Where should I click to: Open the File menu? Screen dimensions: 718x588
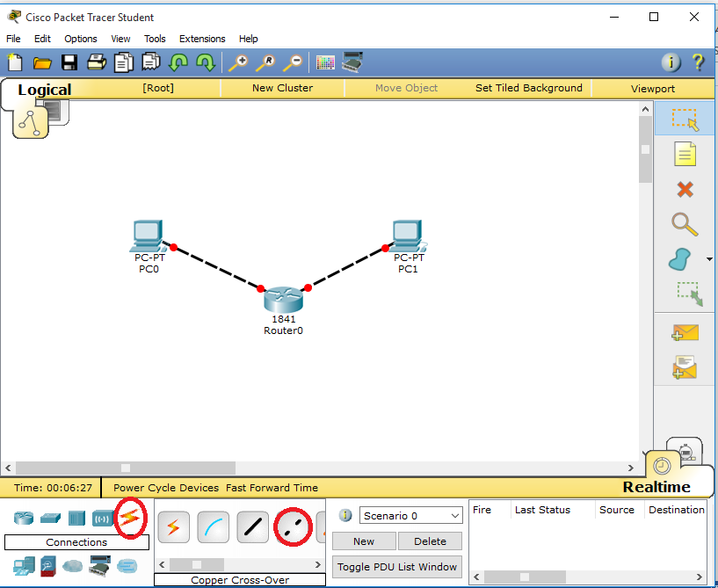click(x=13, y=39)
